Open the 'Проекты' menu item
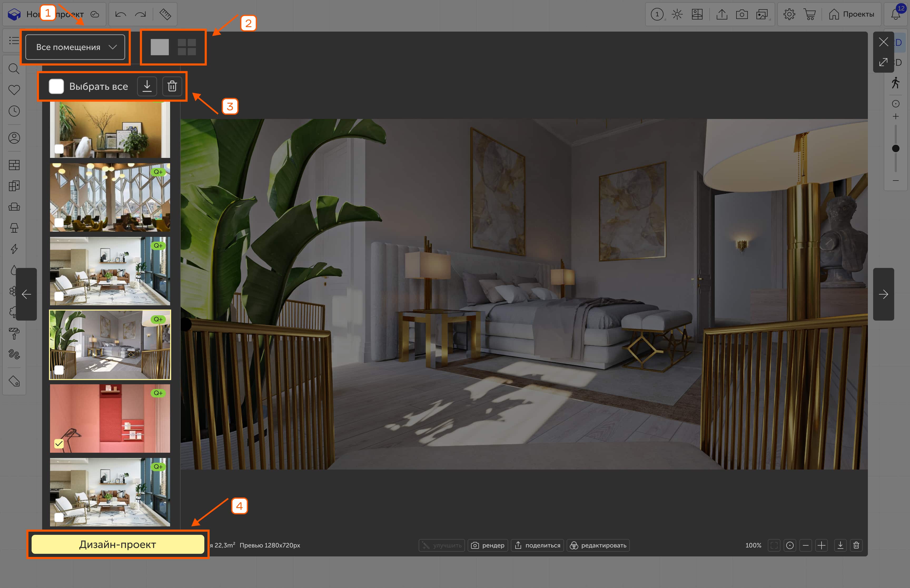Image resolution: width=910 pixels, height=588 pixels. point(851,14)
